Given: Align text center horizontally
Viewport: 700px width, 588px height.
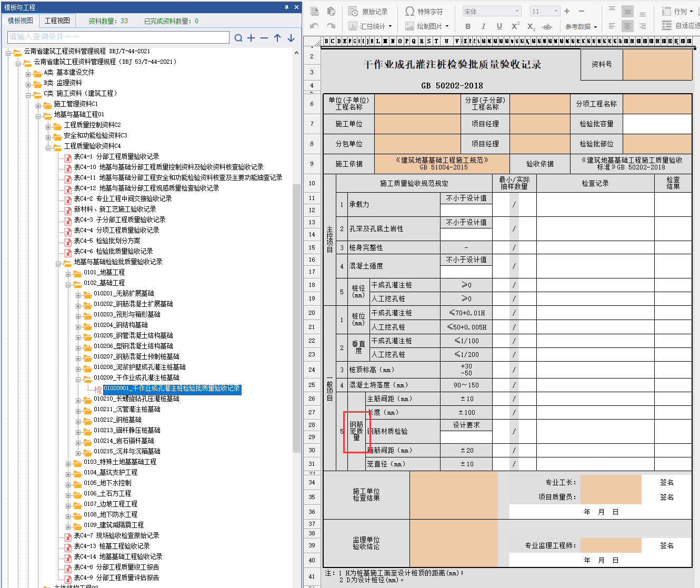Looking at the screenshot, I should 627,26.
